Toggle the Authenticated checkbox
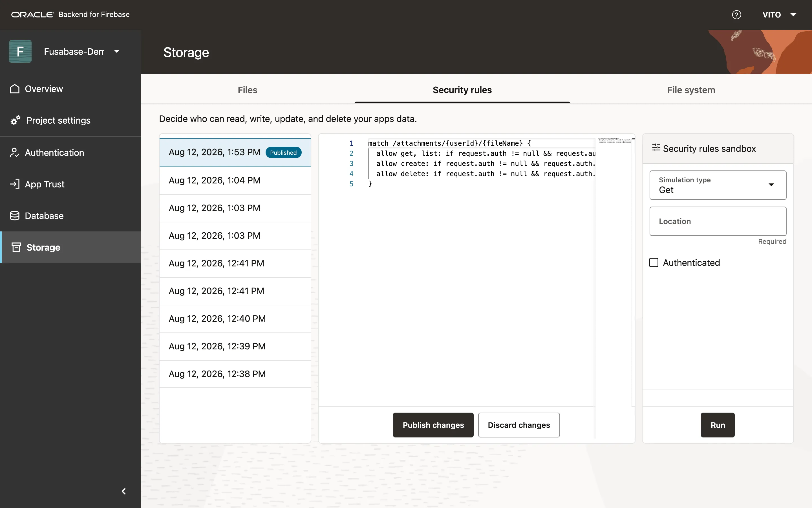Screen dimensions: 812x508 [654, 262]
